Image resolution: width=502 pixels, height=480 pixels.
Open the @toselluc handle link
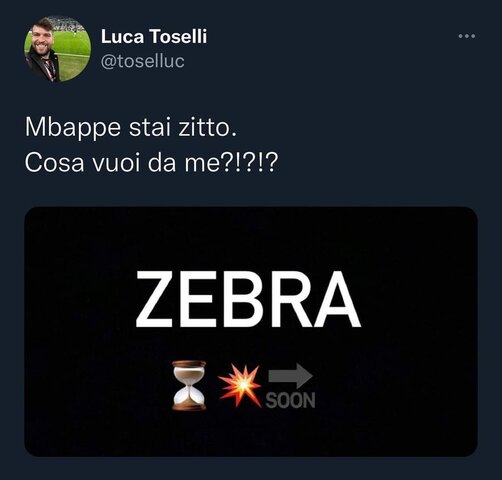pyautogui.click(x=142, y=61)
